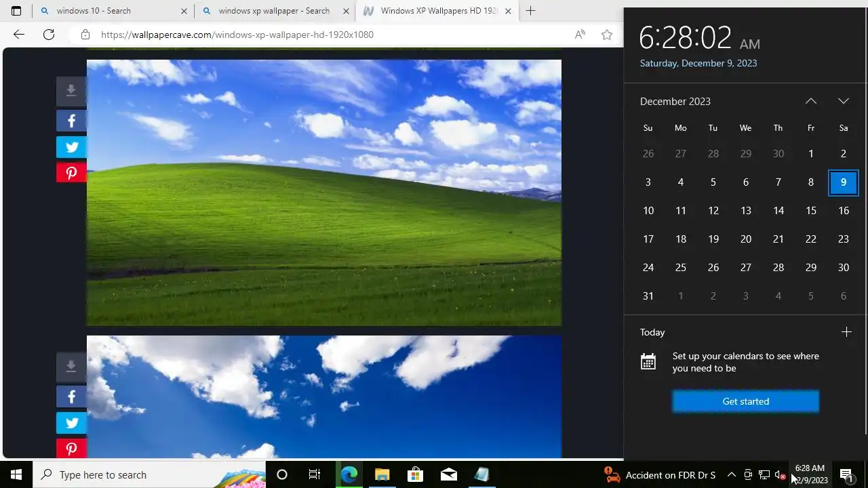This screenshot has height=488, width=868.
Task: Select December 16 in the calendar
Action: (844, 211)
